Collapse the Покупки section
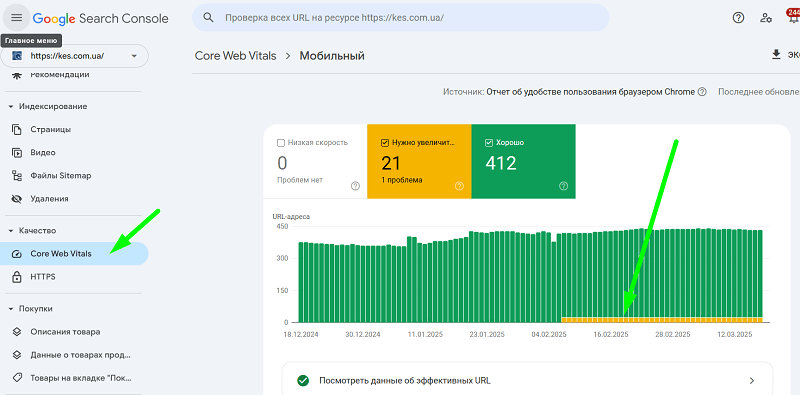Image resolution: width=800 pixels, height=395 pixels. coord(11,309)
